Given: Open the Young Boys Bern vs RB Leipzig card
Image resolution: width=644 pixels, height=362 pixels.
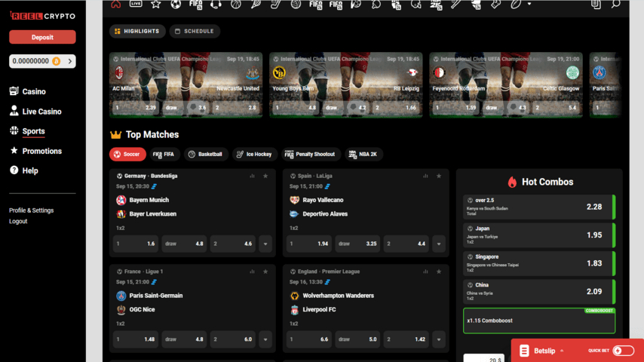Looking at the screenshot, I should tap(346, 85).
